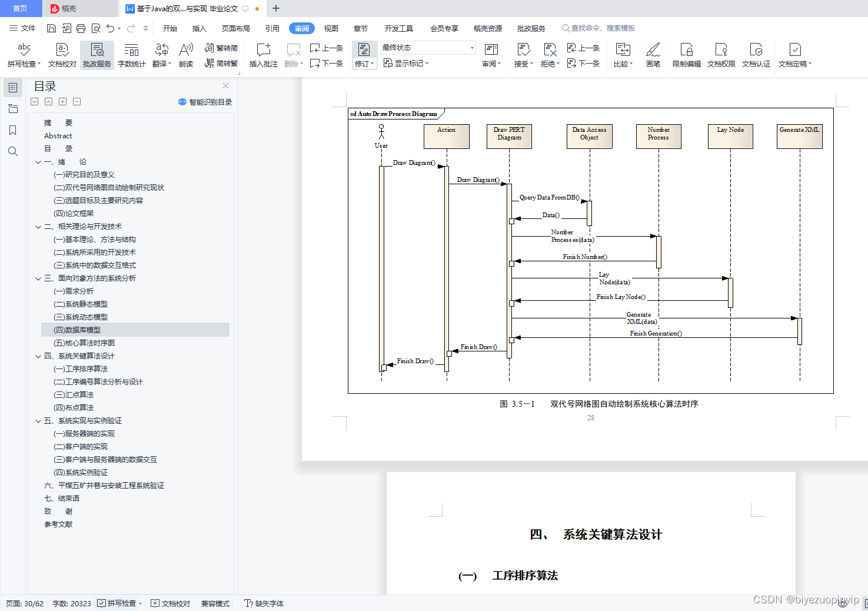Reject the change (拒绝)
868x611 pixels.
550,55
